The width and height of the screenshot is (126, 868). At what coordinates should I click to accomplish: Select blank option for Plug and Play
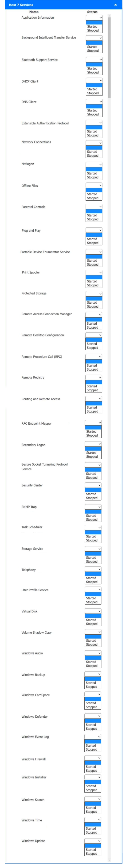(94, 235)
